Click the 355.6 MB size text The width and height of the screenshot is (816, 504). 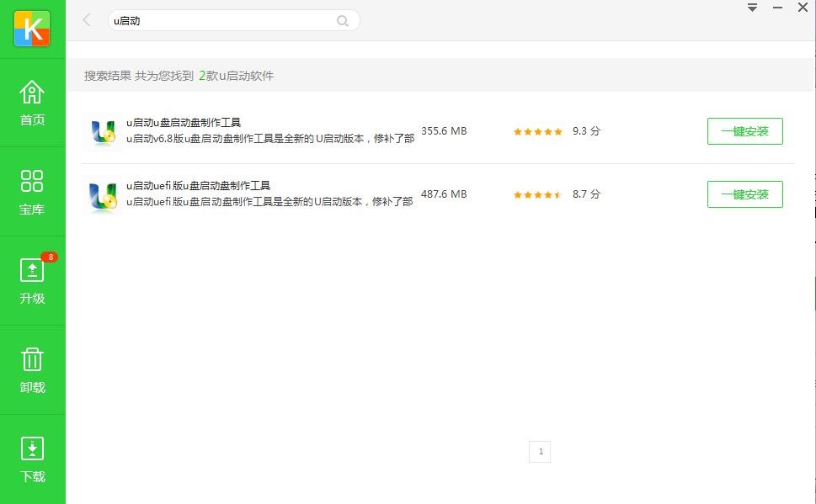[x=444, y=131]
